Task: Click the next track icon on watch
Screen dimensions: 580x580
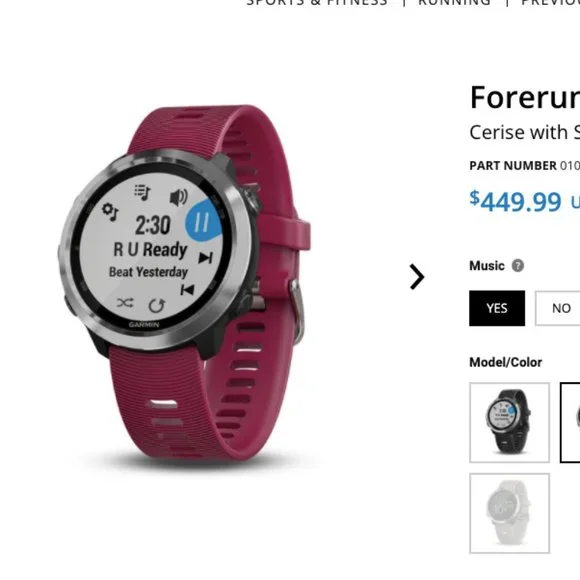Action: (x=206, y=257)
